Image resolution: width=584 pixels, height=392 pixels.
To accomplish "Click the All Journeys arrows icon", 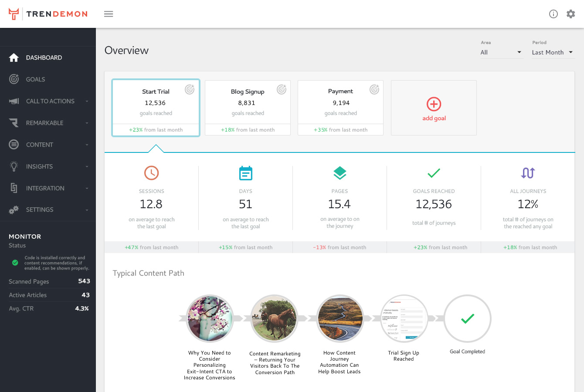I will (x=528, y=173).
